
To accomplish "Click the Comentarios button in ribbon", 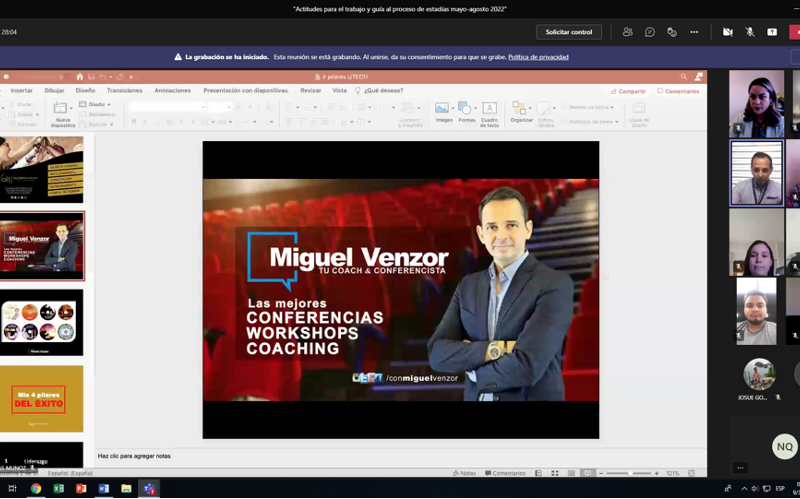I will [678, 91].
